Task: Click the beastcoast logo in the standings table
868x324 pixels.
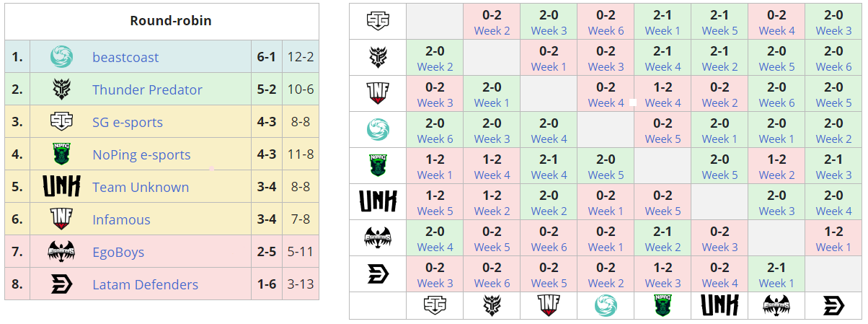Action: point(61,57)
